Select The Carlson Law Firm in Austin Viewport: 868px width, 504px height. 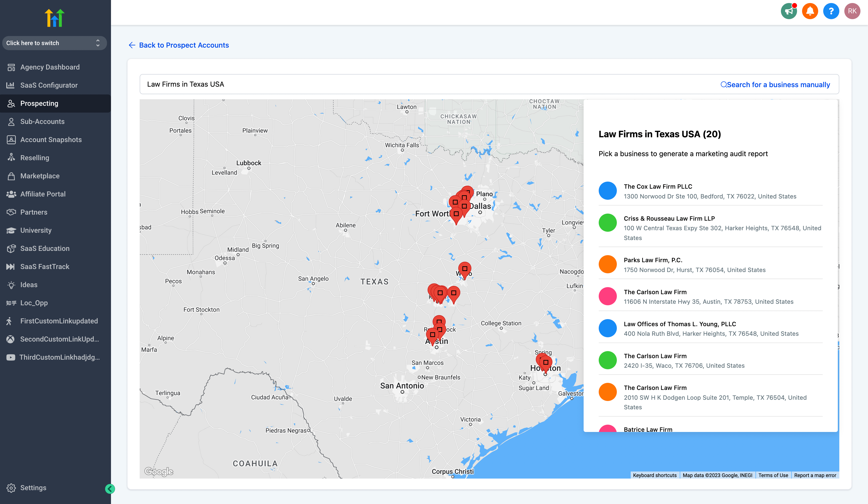(x=710, y=296)
